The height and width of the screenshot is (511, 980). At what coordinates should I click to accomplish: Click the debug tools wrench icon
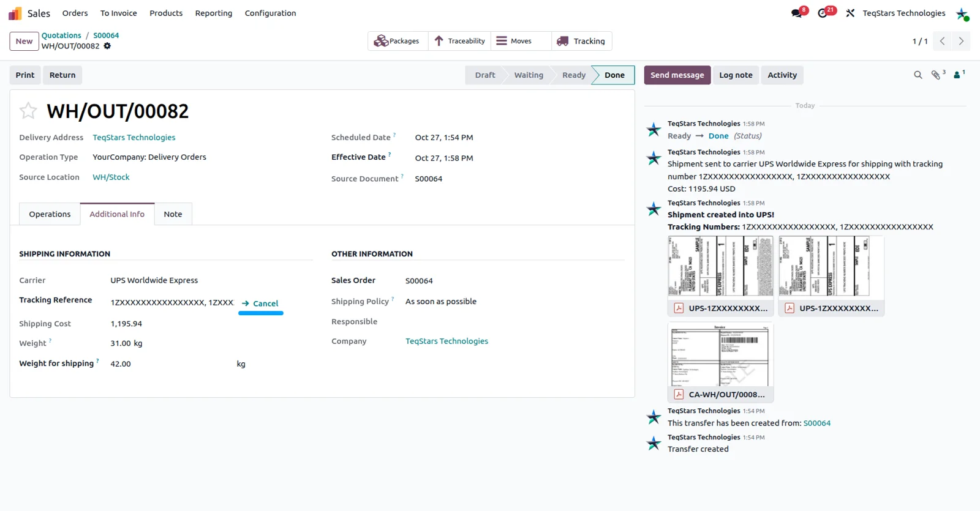pyautogui.click(x=850, y=13)
